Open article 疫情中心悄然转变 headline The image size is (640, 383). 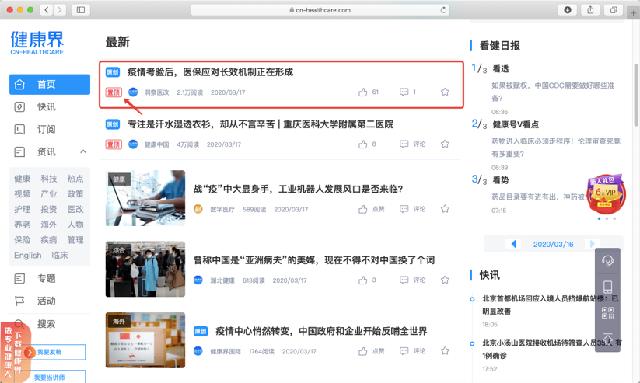click(321, 331)
